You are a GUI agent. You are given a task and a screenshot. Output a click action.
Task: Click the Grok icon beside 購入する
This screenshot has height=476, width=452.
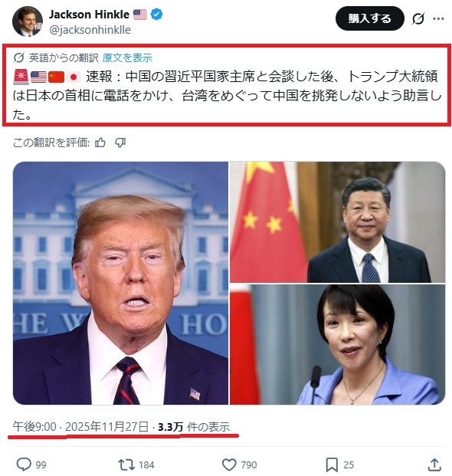(x=418, y=18)
